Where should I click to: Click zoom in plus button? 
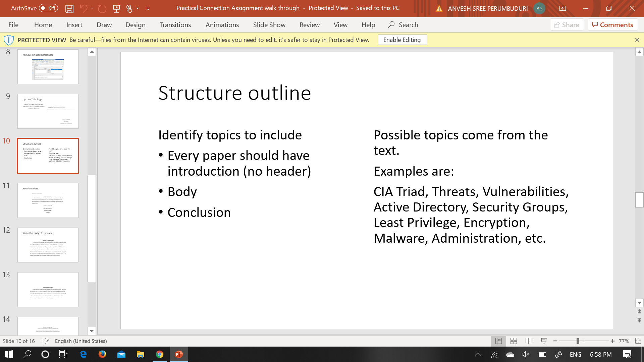pos(612,341)
